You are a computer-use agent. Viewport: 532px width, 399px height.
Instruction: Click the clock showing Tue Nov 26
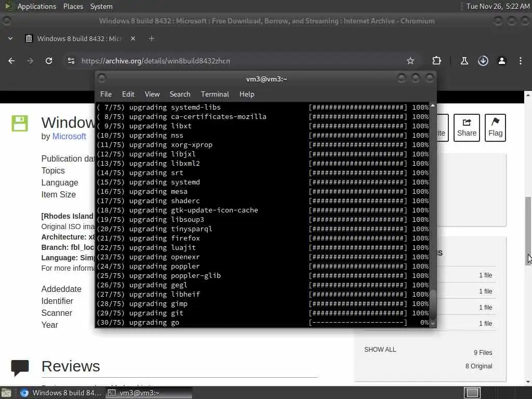point(498,6)
